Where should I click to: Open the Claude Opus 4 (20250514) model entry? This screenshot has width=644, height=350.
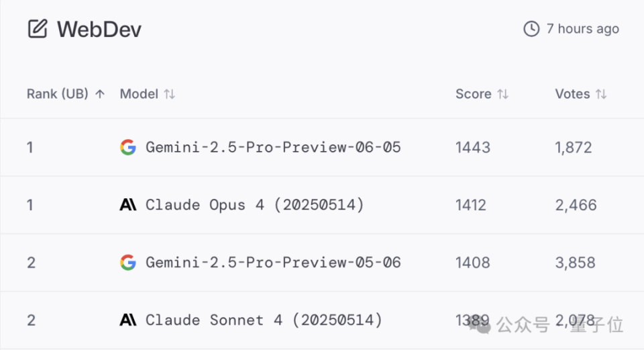pyautogui.click(x=255, y=205)
